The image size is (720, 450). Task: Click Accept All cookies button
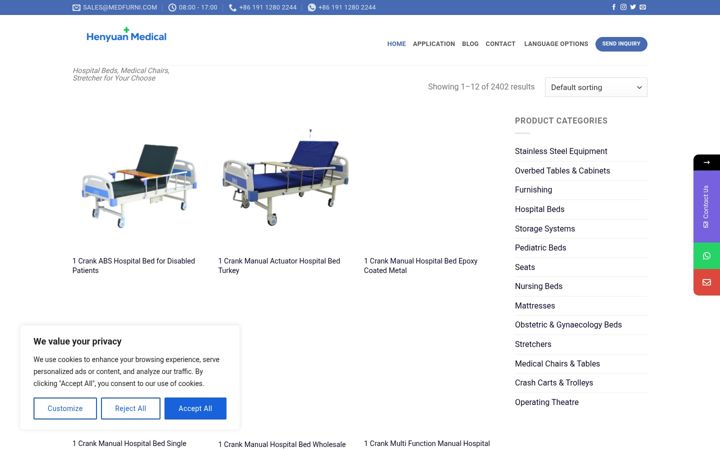click(x=195, y=408)
